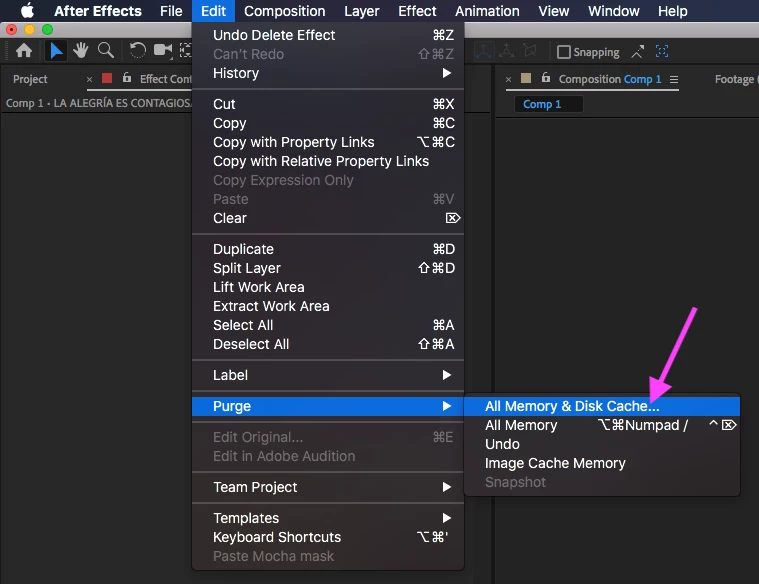Choose Select All

click(328, 325)
